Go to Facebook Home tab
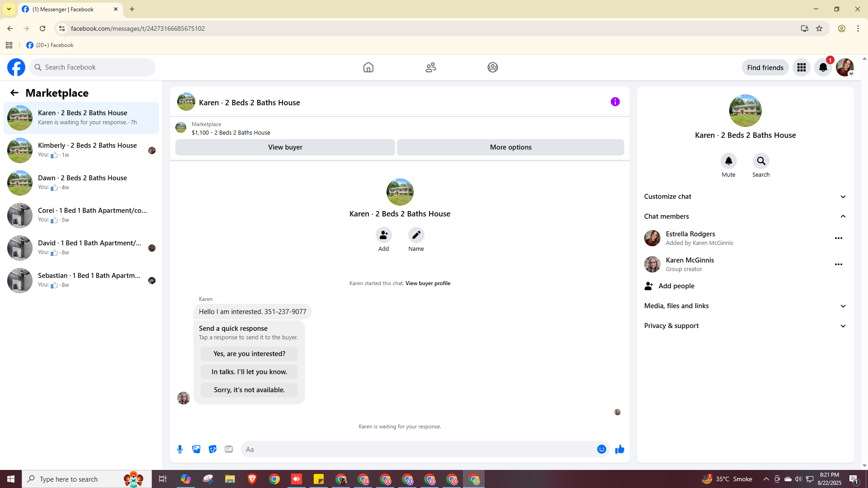Viewport: 868px width, 488px height. point(368,67)
